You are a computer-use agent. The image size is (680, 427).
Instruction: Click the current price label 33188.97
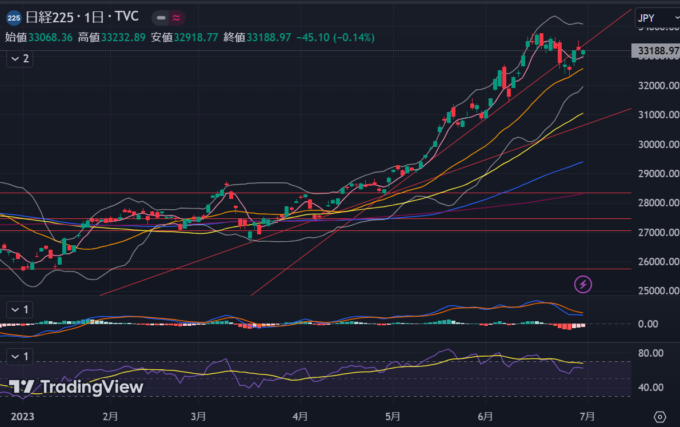coord(656,51)
